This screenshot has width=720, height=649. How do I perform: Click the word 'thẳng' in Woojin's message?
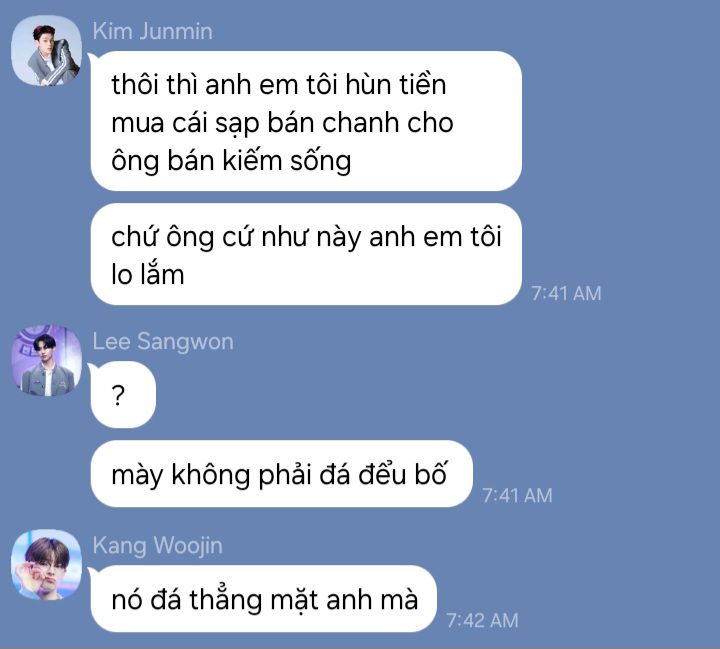pos(225,599)
